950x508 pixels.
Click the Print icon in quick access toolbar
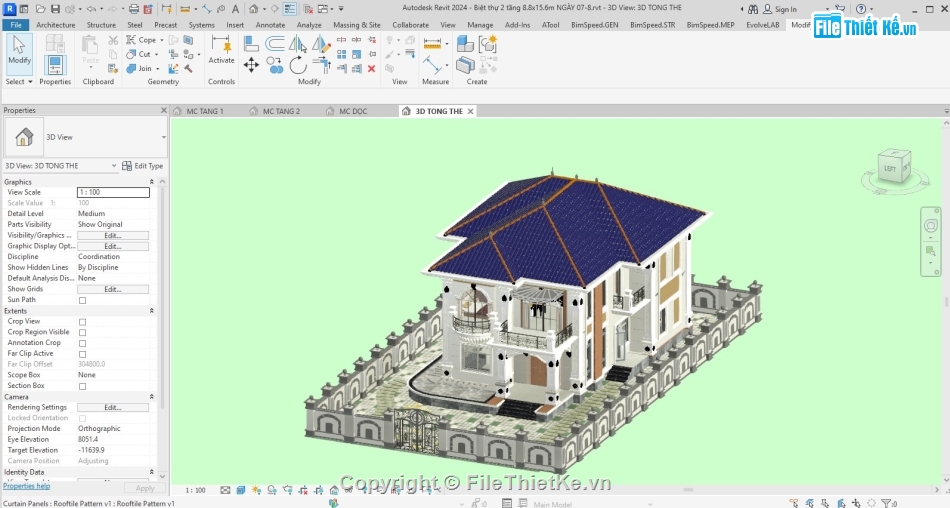134,9
